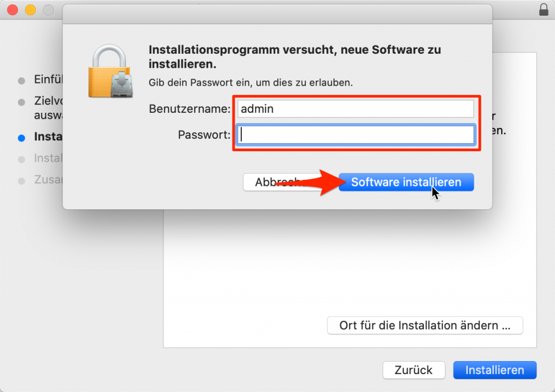Image resolution: width=555 pixels, height=392 pixels.
Task: Click the blue bullet beside Installationstyp
Action: [x=22, y=138]
